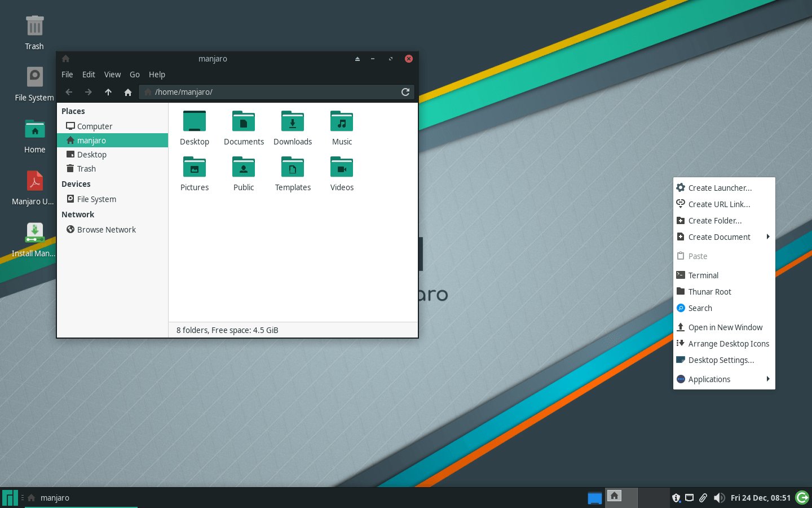Open the Templates folder
Image resolution: width=812 pixels, height=508 pixels.
[x=293, y=174]
